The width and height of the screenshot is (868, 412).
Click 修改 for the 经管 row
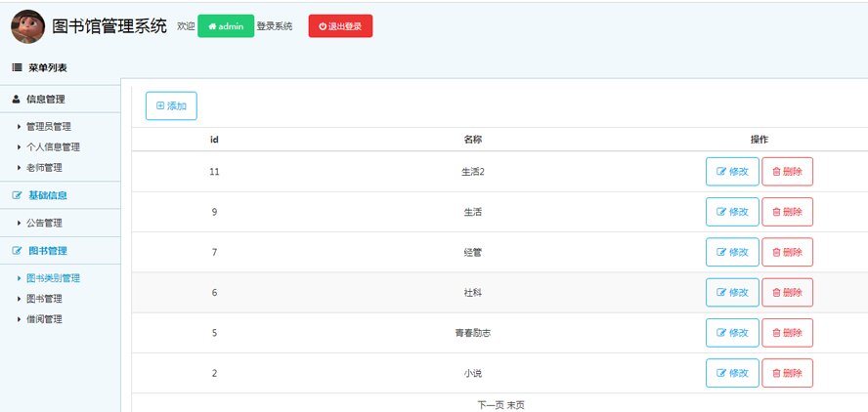click(732, 252)
